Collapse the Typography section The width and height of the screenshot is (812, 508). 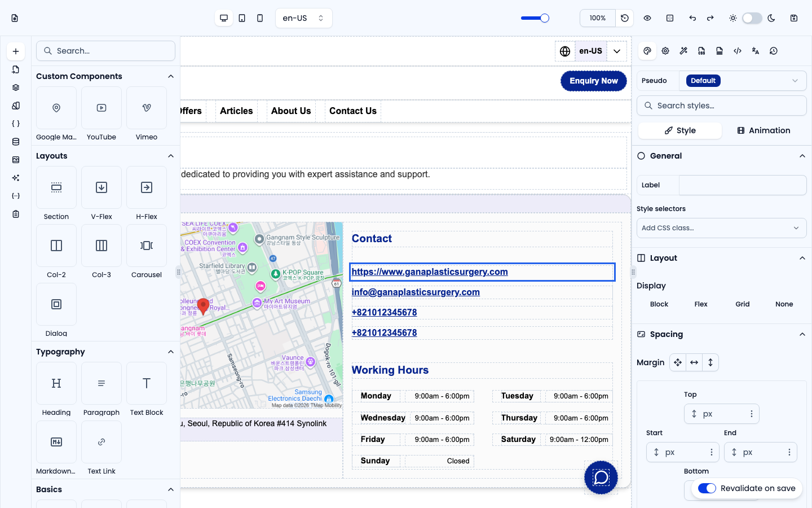click(171, 352)
